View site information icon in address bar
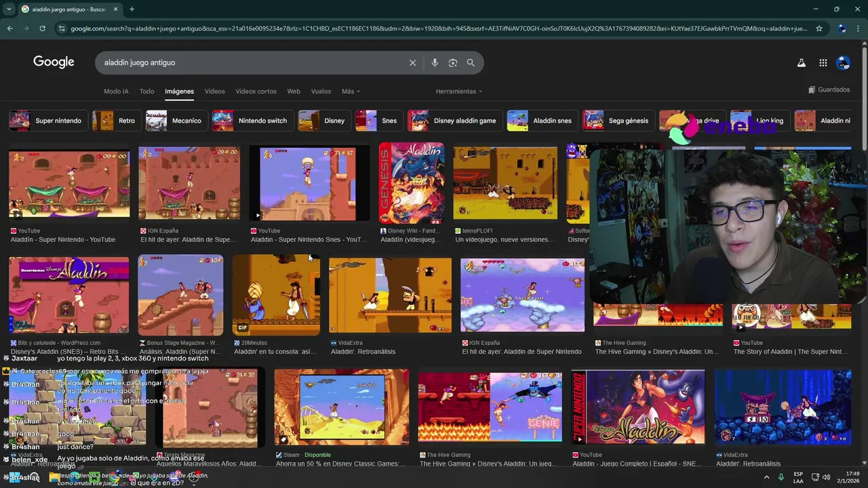The image size is (868, 488). pyautogui.click(x=62, y=28)
